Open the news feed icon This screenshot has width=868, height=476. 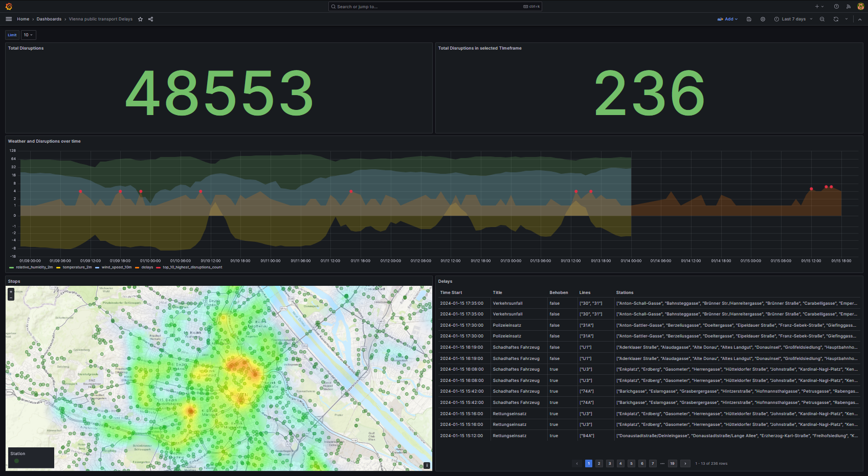(x=849, y=7)
